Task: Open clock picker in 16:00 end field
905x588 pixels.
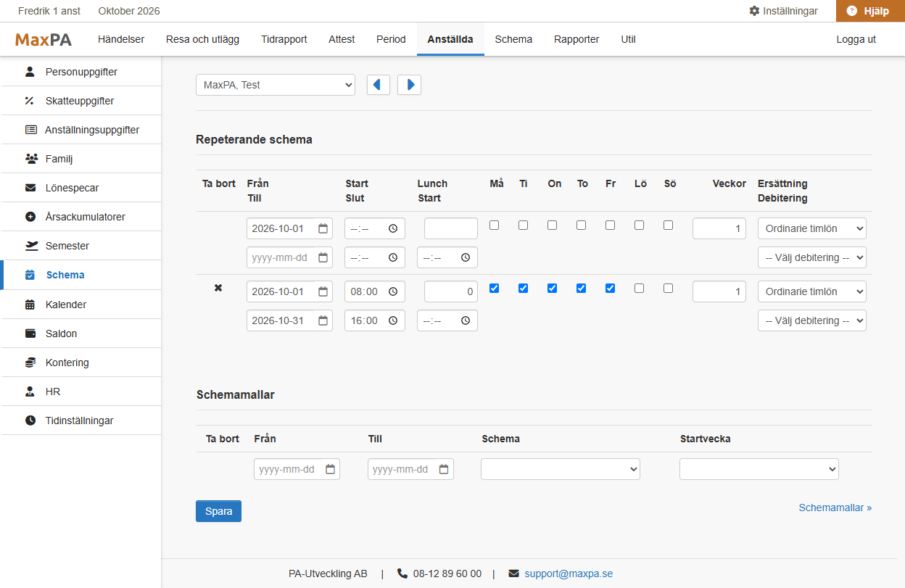Action: tap(393, 320)
